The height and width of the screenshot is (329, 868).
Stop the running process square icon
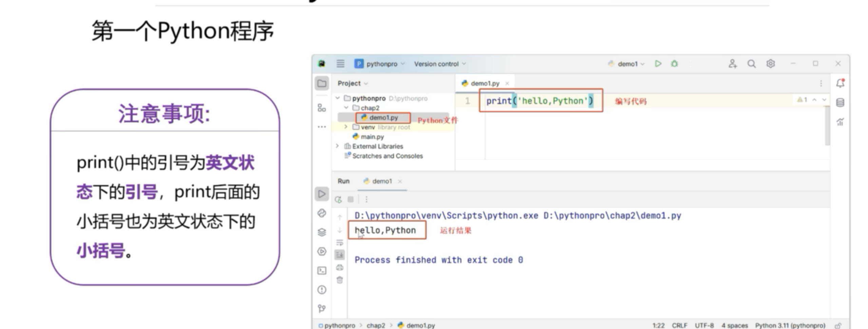(x=351, y=199)
